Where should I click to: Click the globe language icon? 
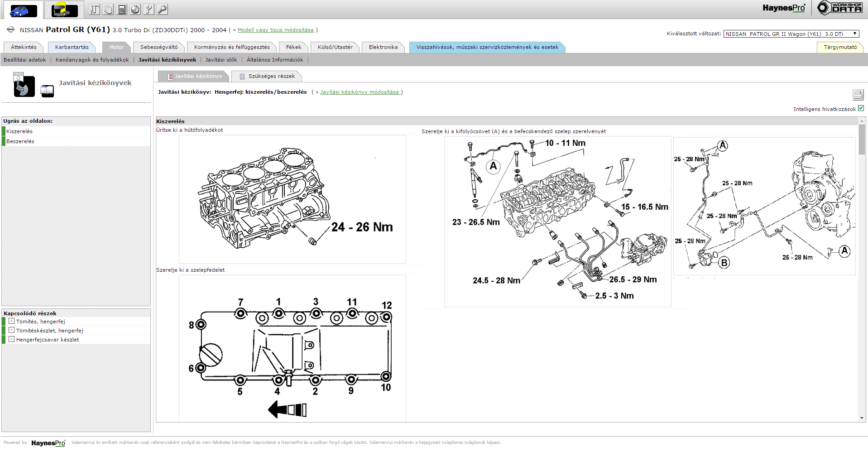point(135,9)
